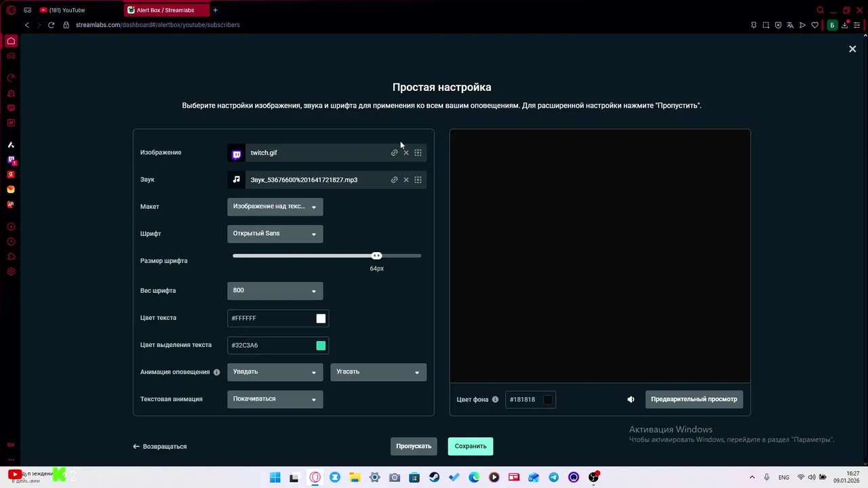The height and width of the screenshot is (488, 868).
Task: Open the Шрифт font dropdown
Action: pyautogui.click(x=275, y=234)
